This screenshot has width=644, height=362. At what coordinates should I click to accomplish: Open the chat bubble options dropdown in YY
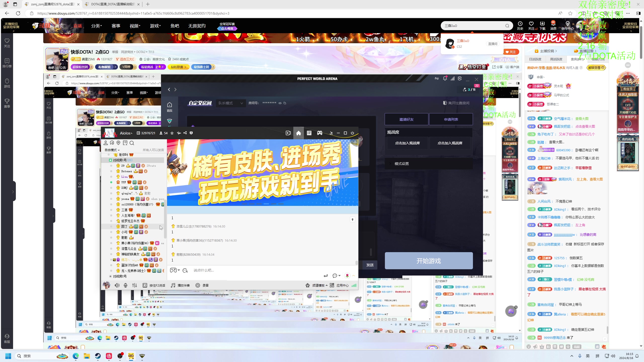[x=336, y=276]
